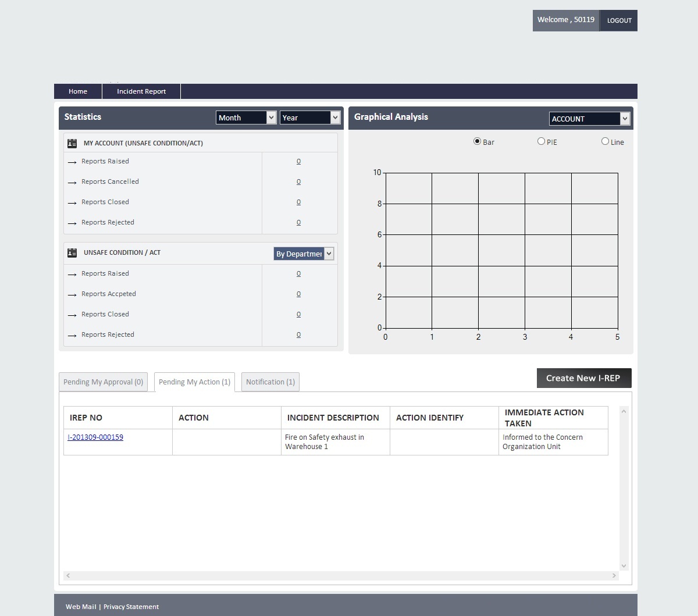Click the My Account section card icon
Screen dimensions: 698x616
click(72, 143)
